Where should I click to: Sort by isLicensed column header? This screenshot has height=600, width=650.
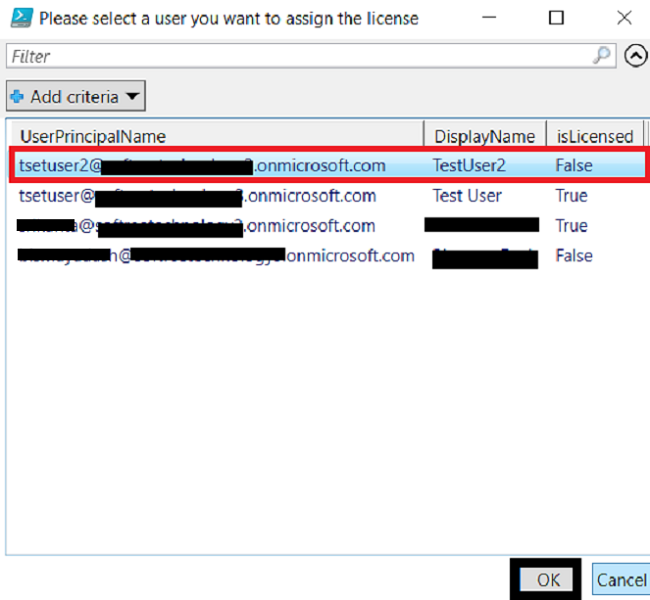595,136
